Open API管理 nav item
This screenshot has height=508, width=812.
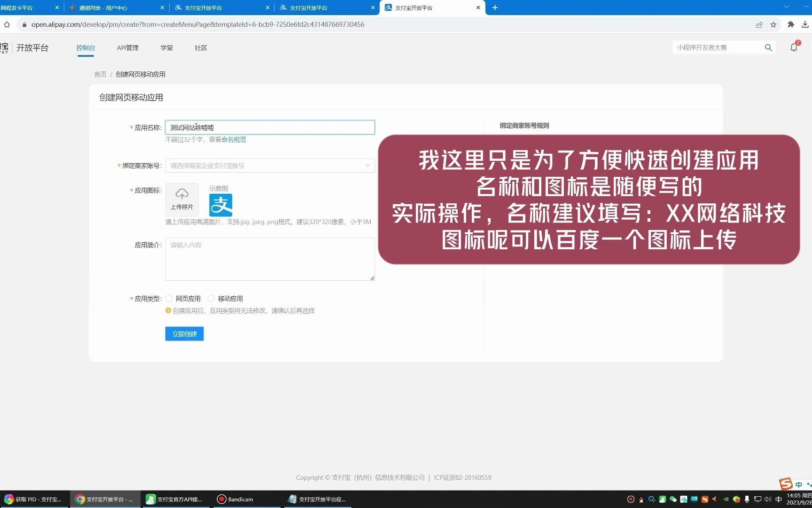[x=128, y=48]
